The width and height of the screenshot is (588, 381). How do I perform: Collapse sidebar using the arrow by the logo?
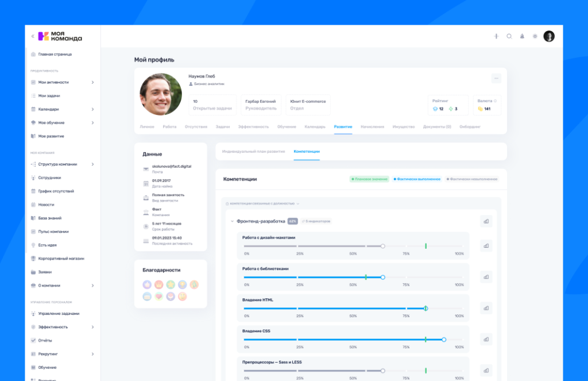33,37
